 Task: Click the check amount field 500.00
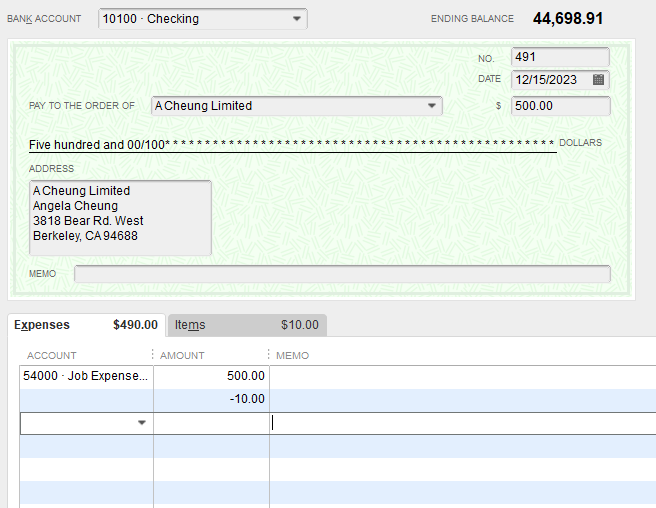click(561, 106)
